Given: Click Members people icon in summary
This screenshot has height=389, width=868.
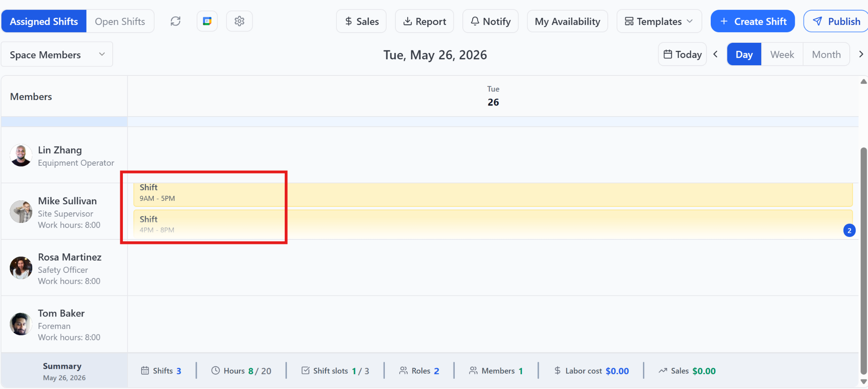Looking at the screenshot, I should [473, 370].
